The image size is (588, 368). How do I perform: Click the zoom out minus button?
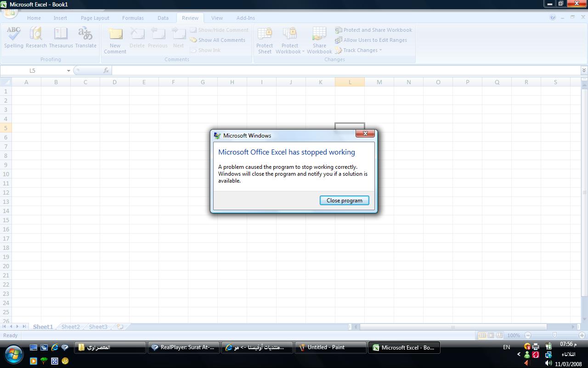point(528,335)
